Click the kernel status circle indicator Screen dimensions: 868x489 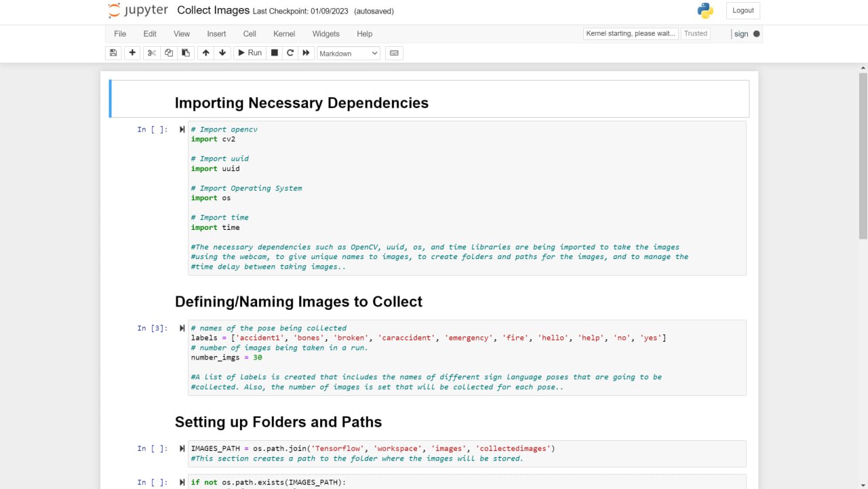pos(757,34)
